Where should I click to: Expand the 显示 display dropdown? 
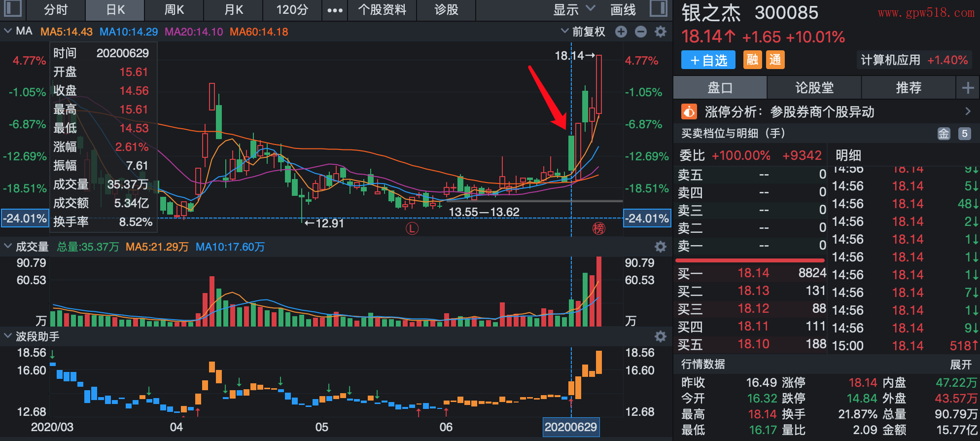[574, 10]
